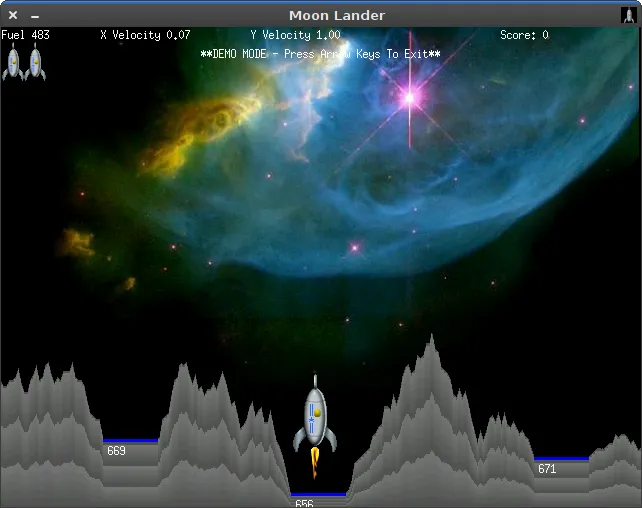642x508 pixels.
Task: Click the rocket lander with flame
Action: click(x=315, y=426)
